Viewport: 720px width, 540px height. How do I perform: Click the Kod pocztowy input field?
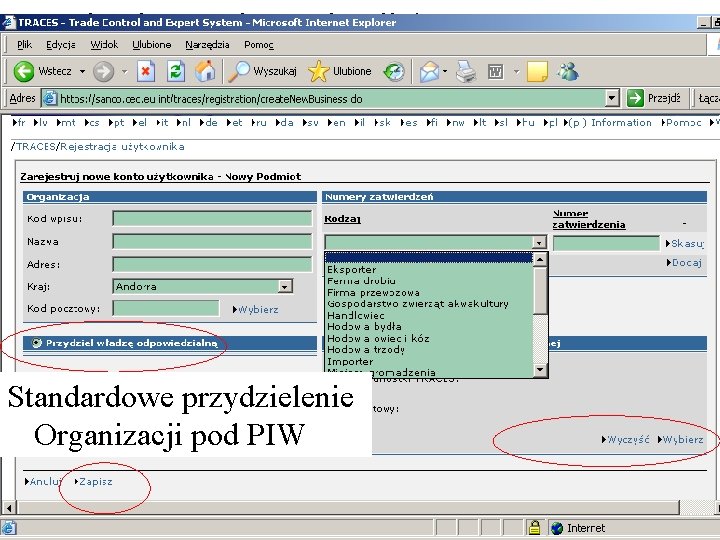tap(166, 309)
